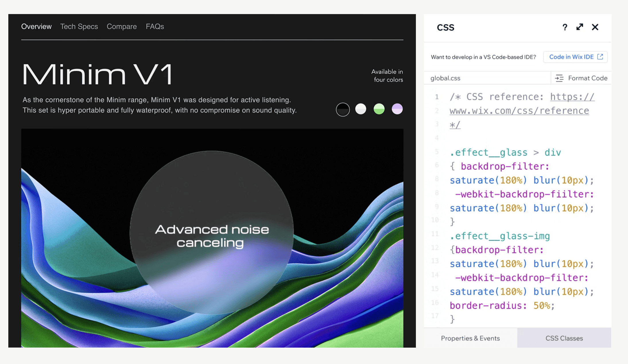Image resolution: width=628 pixels, height=364 pixels.
Task: Switch to the Properties & Events tab
Action: [x=470, y=338]
